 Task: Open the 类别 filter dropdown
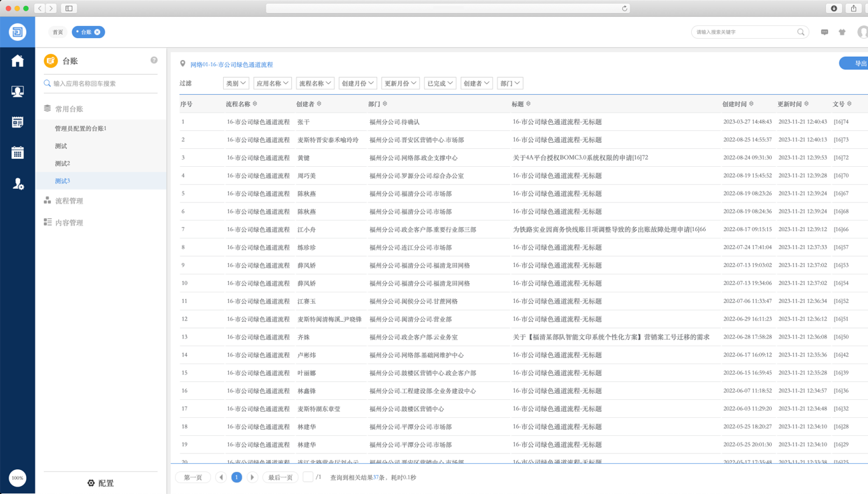pos(236,83)
